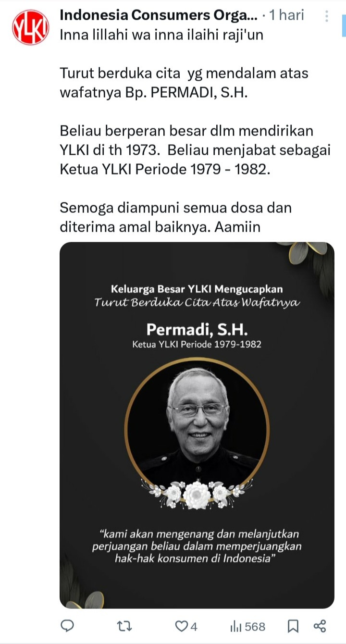Visit Indonesia Consumers Orga... account name
This screenshot has width=346, height=644.
pos(159,15)
